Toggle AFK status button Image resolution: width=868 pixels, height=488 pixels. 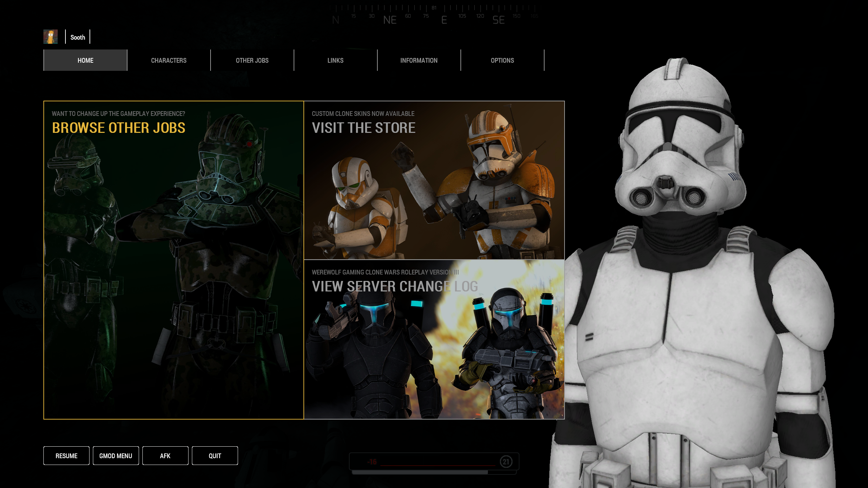[165, 456]
